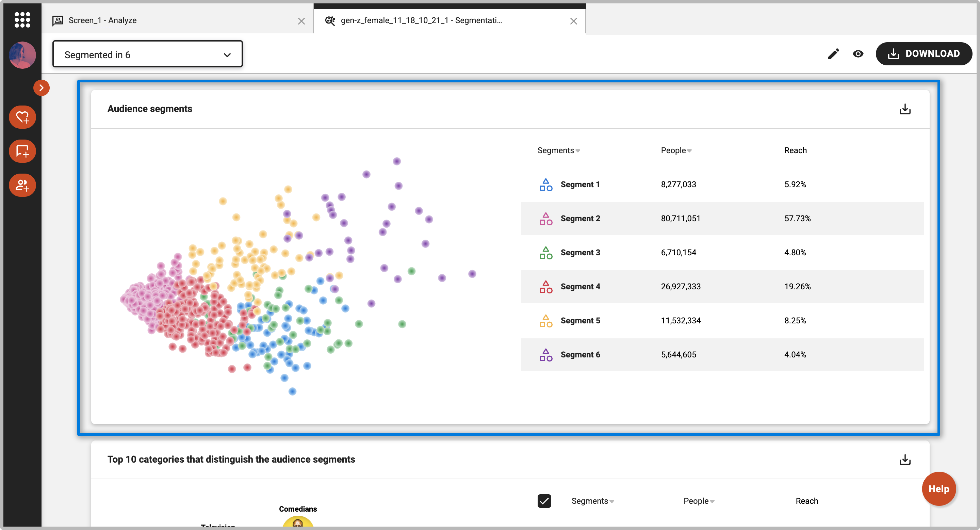Screen dimensions: 980x530
Task: Uncheck the Segments checkbox in lower table
Action: point(544,501)
